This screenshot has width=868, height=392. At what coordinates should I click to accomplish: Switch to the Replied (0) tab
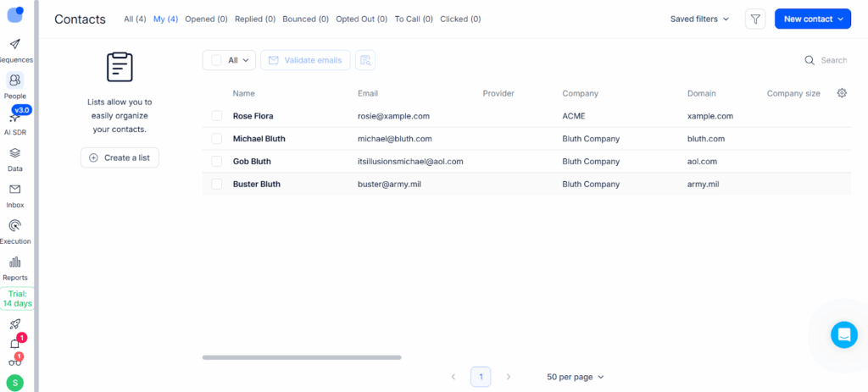point(255,19)
